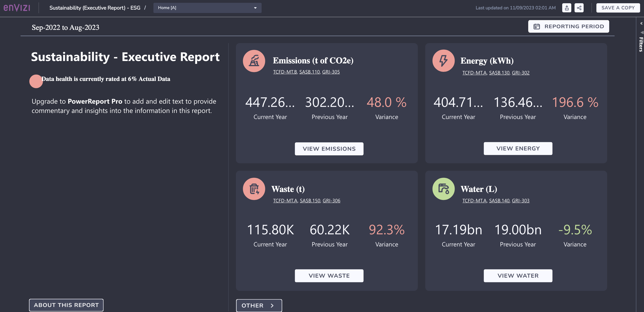Click Sustainability (Executive Report) - ESG breadcrumb

(95, 8)
